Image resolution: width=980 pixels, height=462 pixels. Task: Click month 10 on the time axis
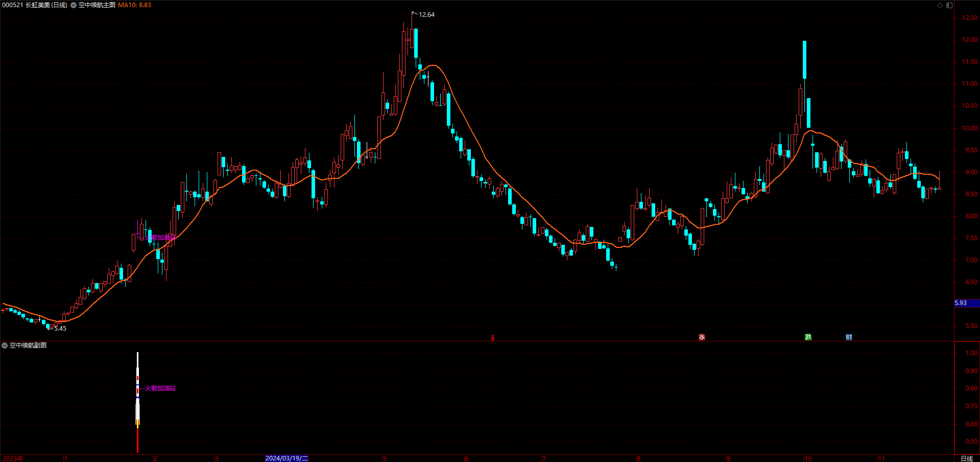pos(808,458)
